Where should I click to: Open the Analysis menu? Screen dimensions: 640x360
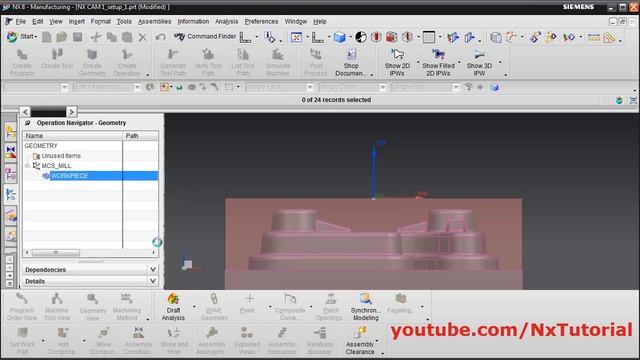[227, 22]
